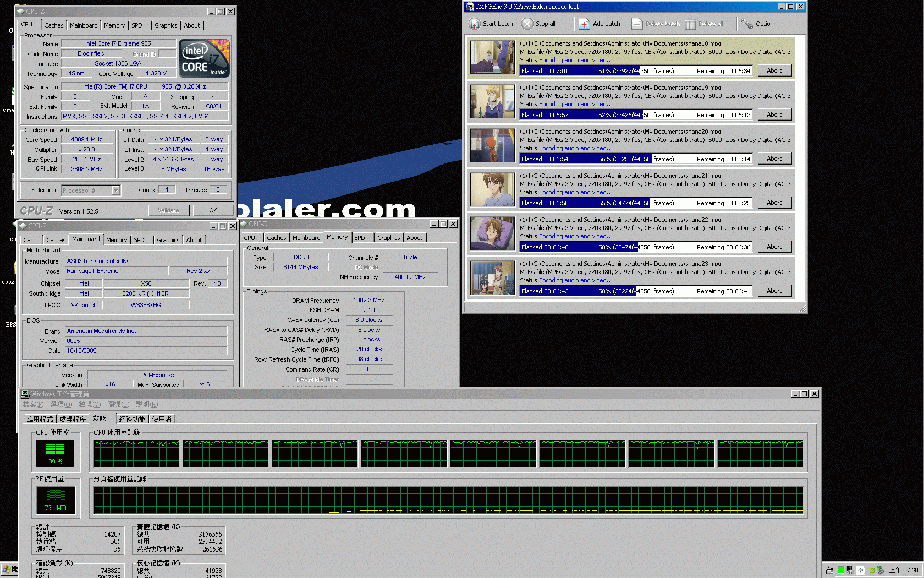Click the Delete all trash icon
The width and height of the screenshot is (924, 578).
690,24
